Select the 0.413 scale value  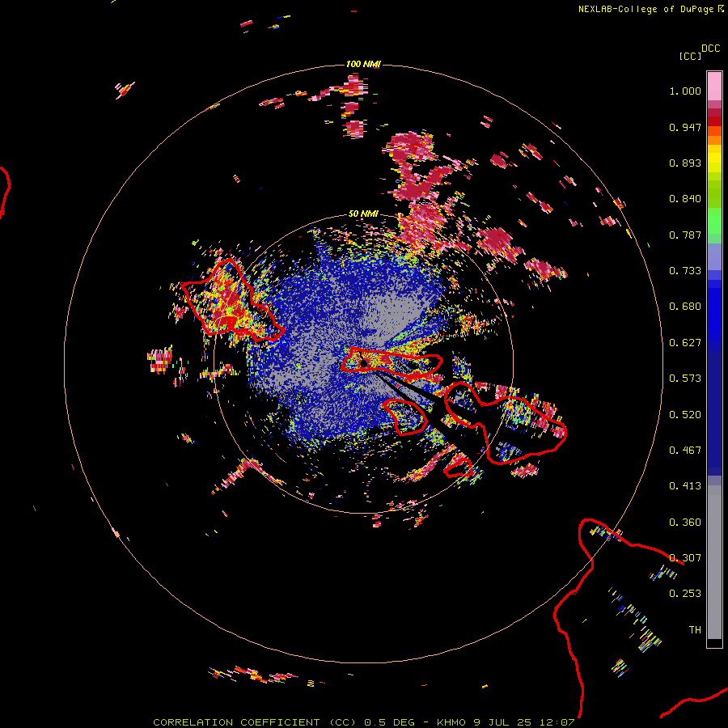(x=685, y=486)
